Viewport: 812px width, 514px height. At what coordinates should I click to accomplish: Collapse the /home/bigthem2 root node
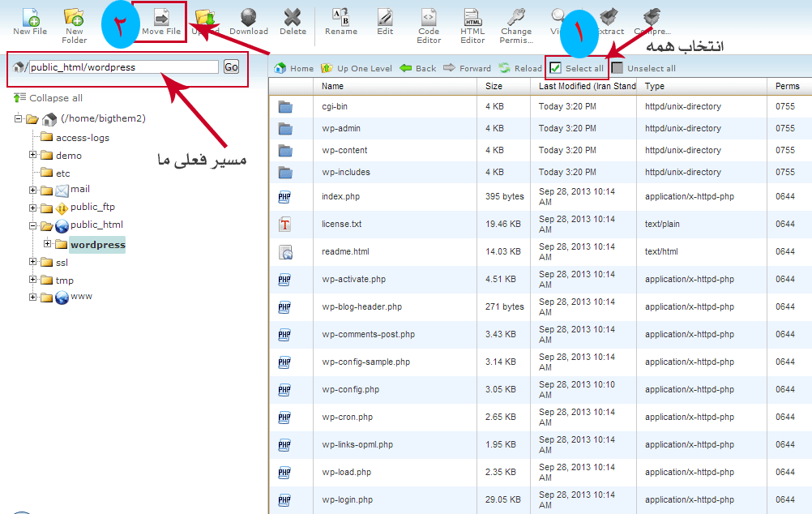[18, 118]
